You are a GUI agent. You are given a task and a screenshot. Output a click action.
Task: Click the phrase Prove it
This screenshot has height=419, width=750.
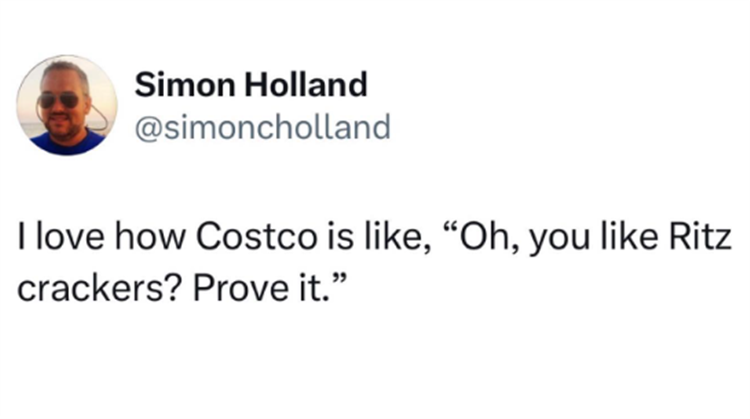tap(261, 288)
